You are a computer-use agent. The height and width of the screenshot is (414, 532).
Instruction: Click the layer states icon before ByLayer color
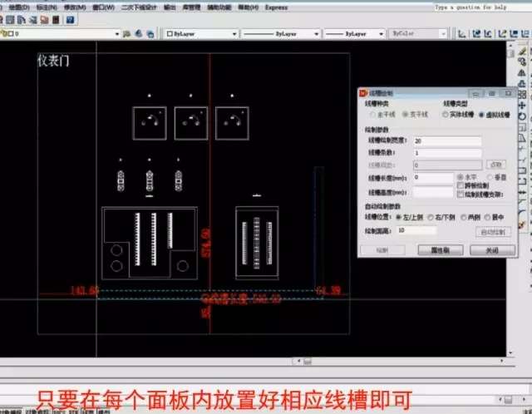coord(150,33)
